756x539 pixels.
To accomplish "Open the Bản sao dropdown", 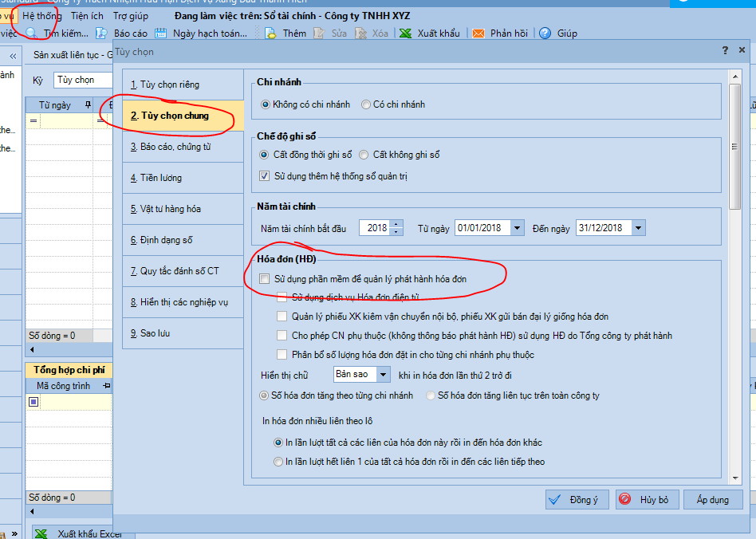I will (383, 374).
